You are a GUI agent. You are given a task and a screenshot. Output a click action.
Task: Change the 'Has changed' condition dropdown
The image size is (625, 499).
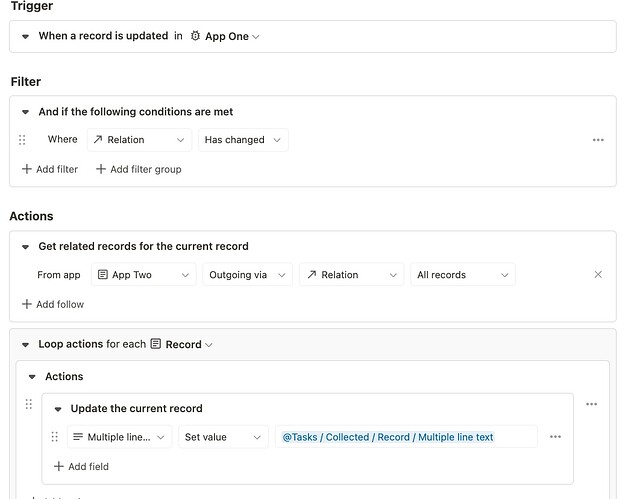[x=243, y=140]
